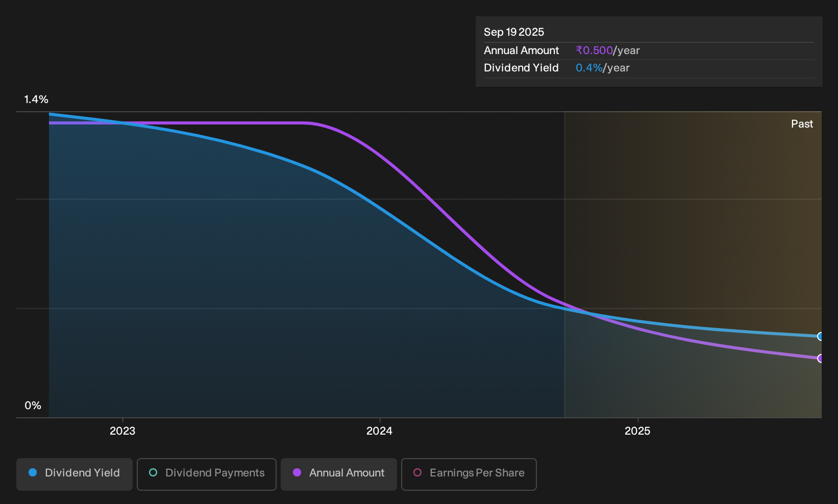Click the teal Dividend Payments legend circle
The image size is (838, 504).
[153, 472]
